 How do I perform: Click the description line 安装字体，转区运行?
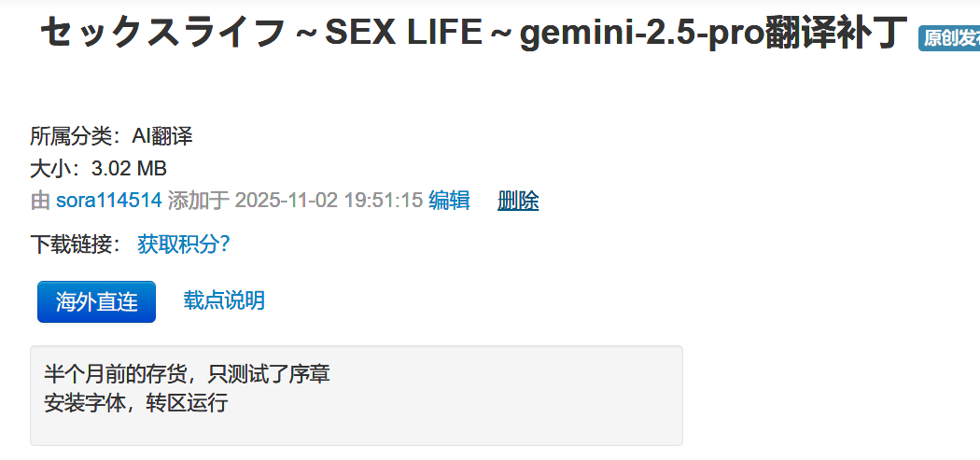click(x=135, y=404)
